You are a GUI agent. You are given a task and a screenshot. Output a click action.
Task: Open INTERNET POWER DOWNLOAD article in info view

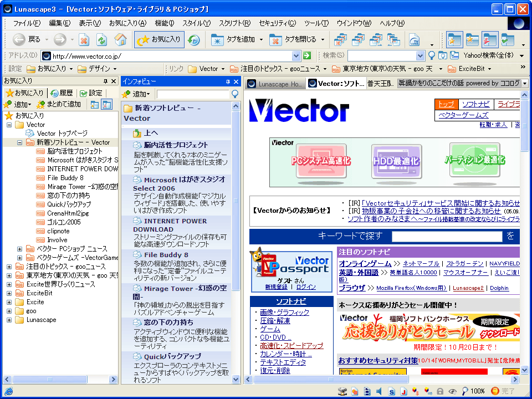pos(170,225)
